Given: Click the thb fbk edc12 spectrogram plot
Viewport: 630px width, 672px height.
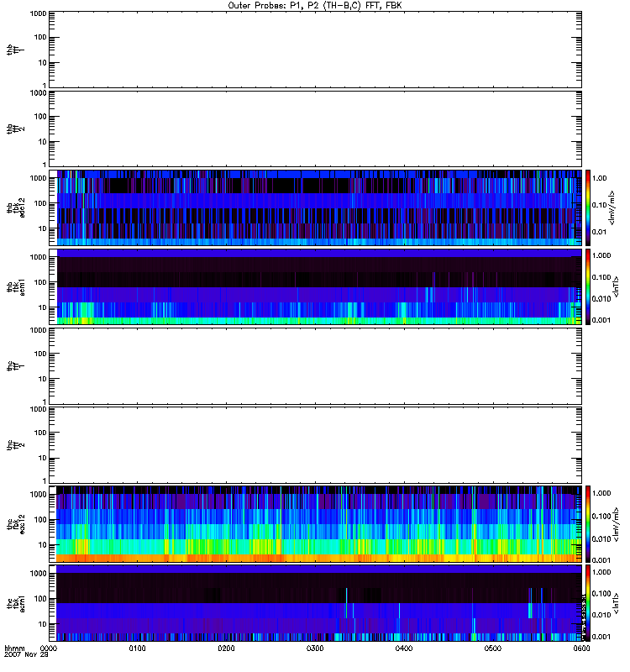Looking at the screenshot, I should pos(315,207).
